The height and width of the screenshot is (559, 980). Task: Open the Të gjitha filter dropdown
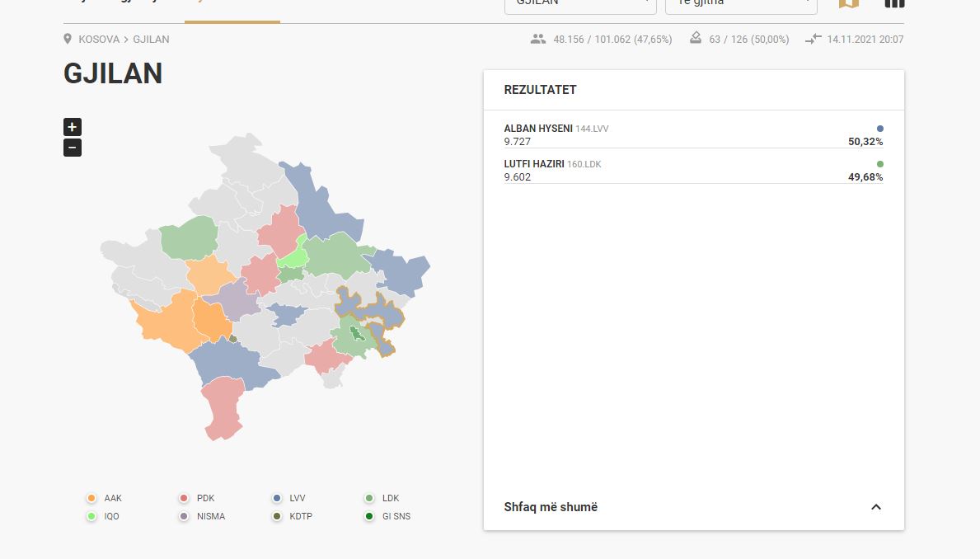click(741, 5)
